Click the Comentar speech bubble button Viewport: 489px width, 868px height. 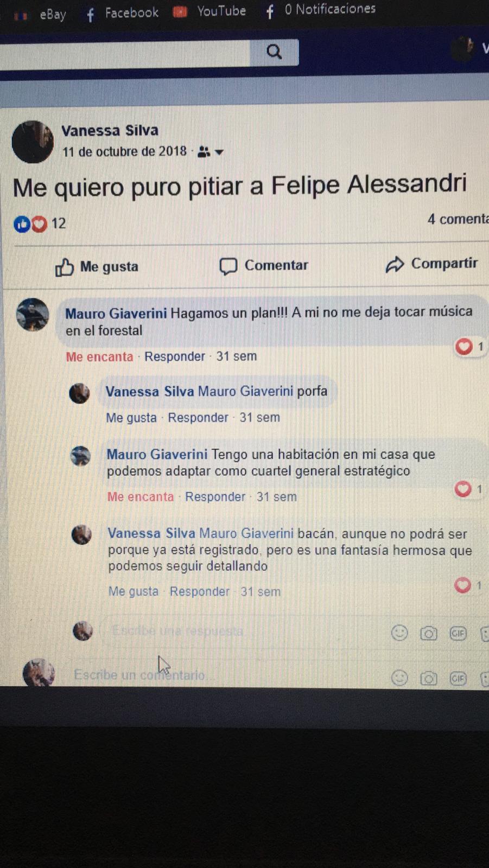coord(264,265)
